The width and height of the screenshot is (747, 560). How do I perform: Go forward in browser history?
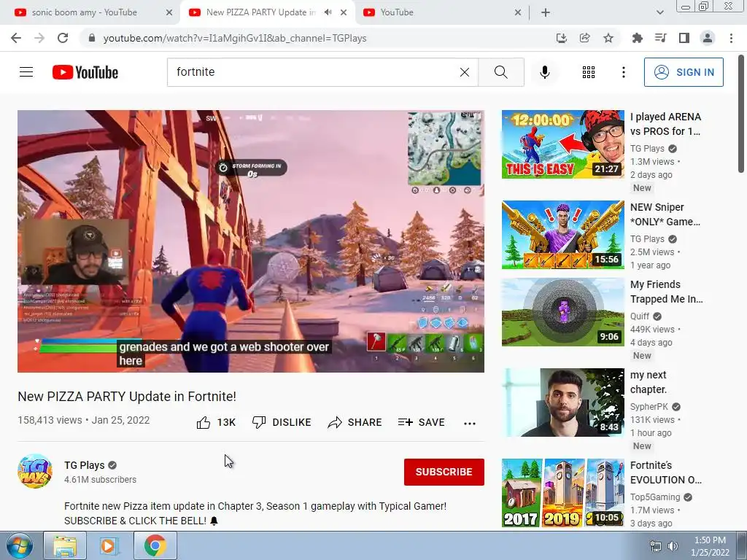pyautogui.click(x=39, y=38)
